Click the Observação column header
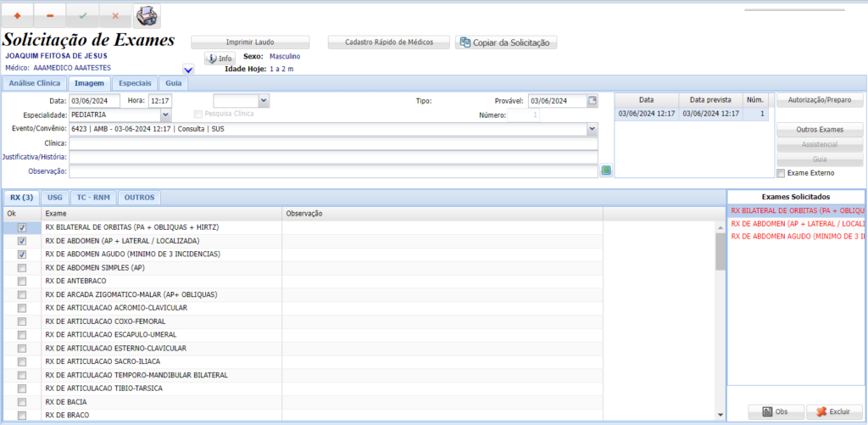 (x=442, y=213)
